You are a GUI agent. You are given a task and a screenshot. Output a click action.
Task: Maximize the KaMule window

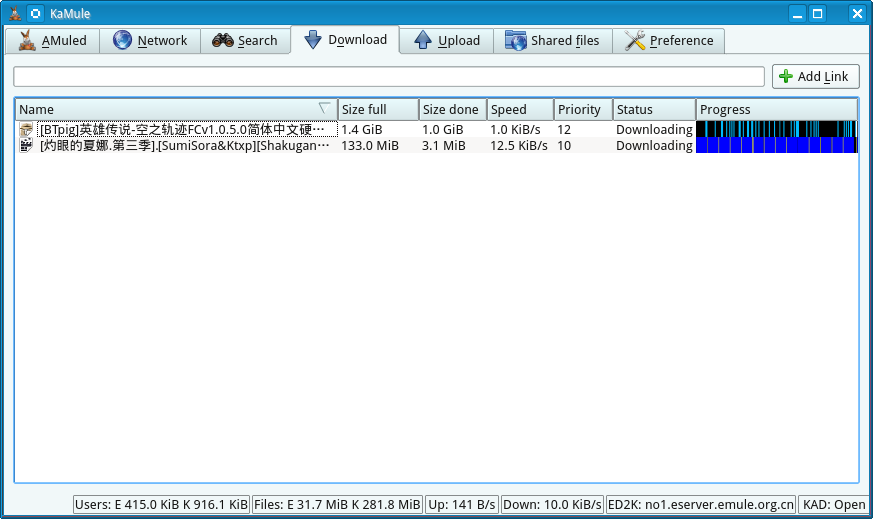tap(817, 13)
